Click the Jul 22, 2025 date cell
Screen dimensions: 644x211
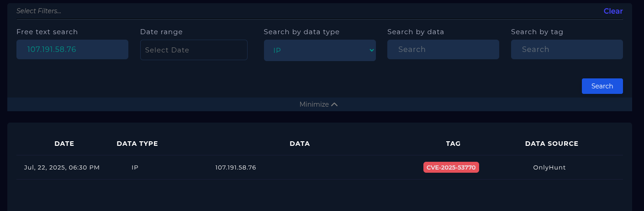pos(62,167)
